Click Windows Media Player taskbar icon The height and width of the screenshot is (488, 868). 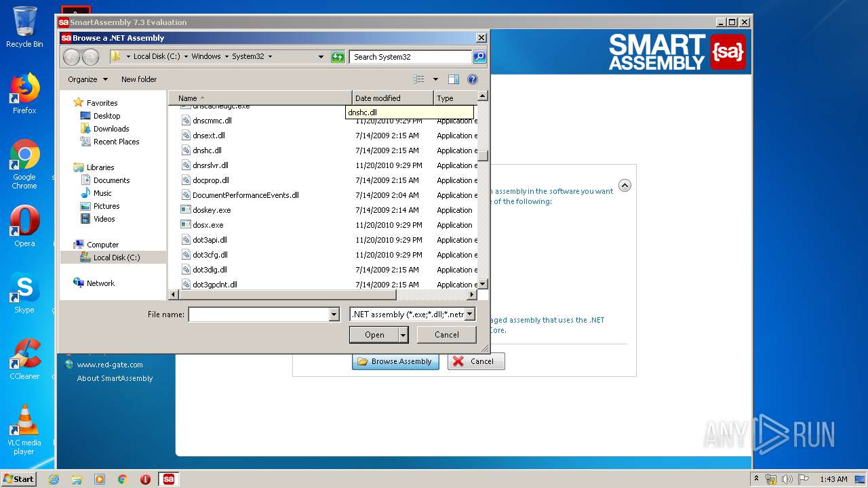(x=100, y=479)
